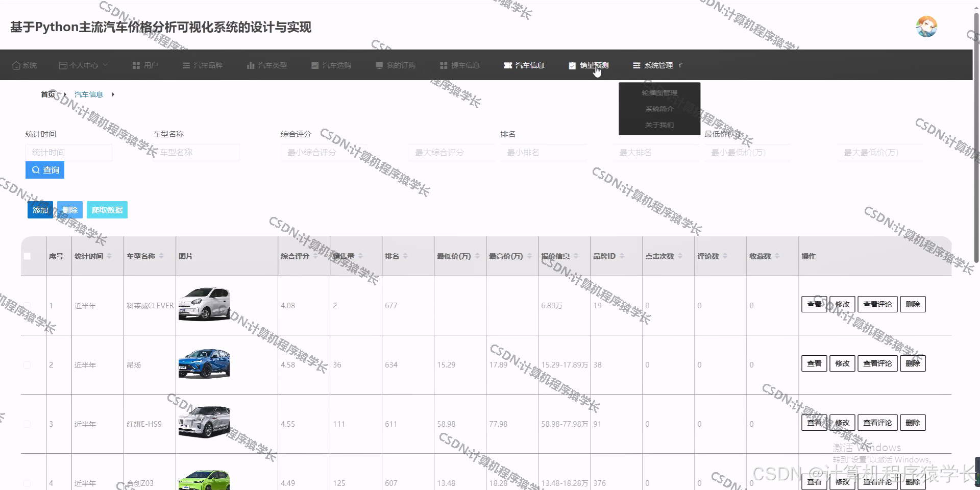This screenshot has height=490, width=980.
Task: Click the home icon beside 系统
Action: click(16, 65)
